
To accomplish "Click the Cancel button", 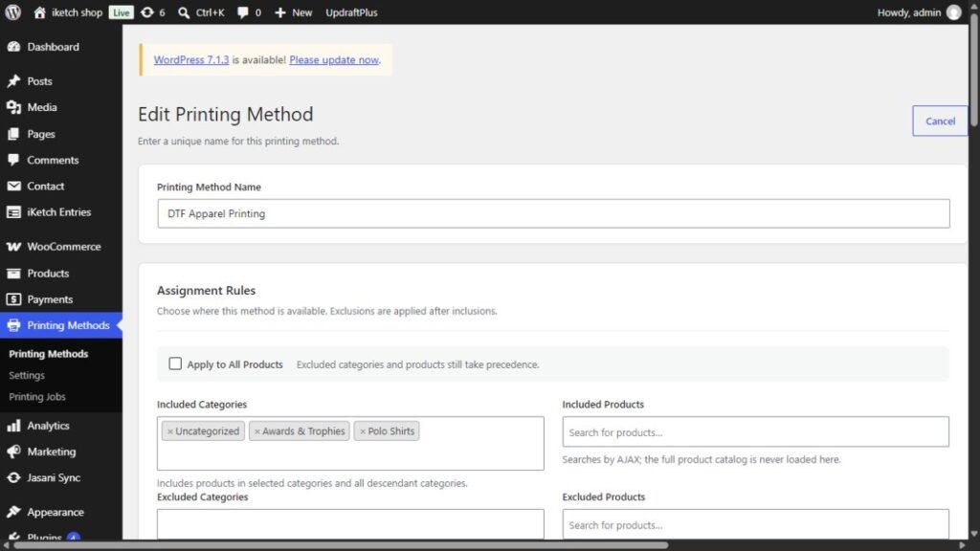I will point(940,121).
